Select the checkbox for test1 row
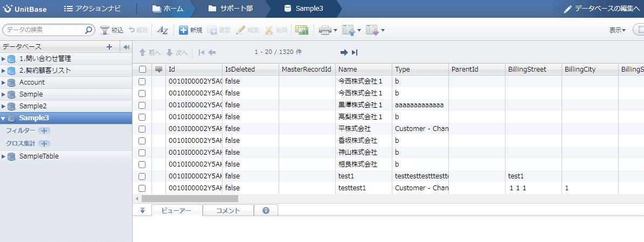The height and width of the screenshot is (242, 644). coord(142,176)
